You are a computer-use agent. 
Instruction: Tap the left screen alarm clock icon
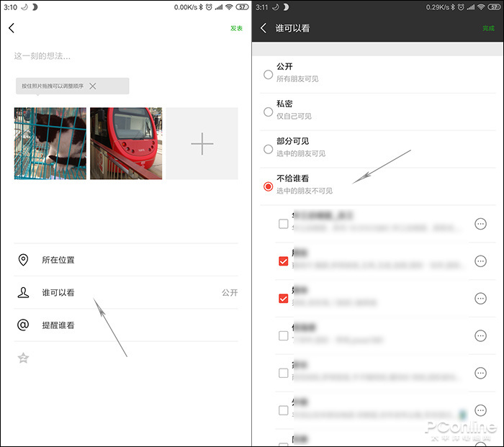[x=209, y=7]
